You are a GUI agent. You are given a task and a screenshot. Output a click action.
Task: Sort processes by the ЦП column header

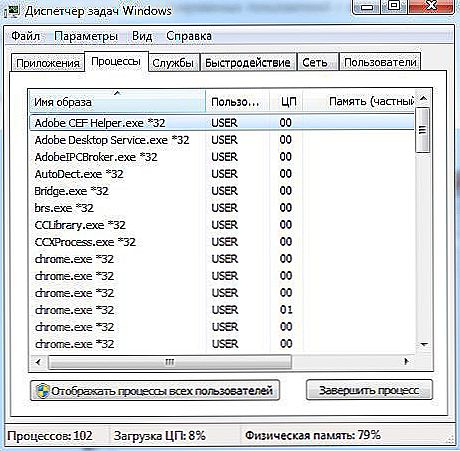coord(288,102)
